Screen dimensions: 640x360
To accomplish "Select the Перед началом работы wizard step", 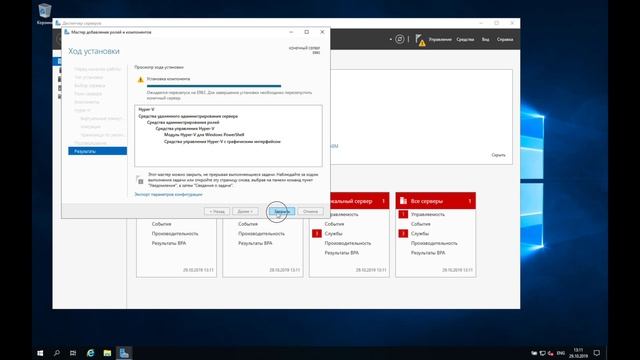I will (98, 69).
